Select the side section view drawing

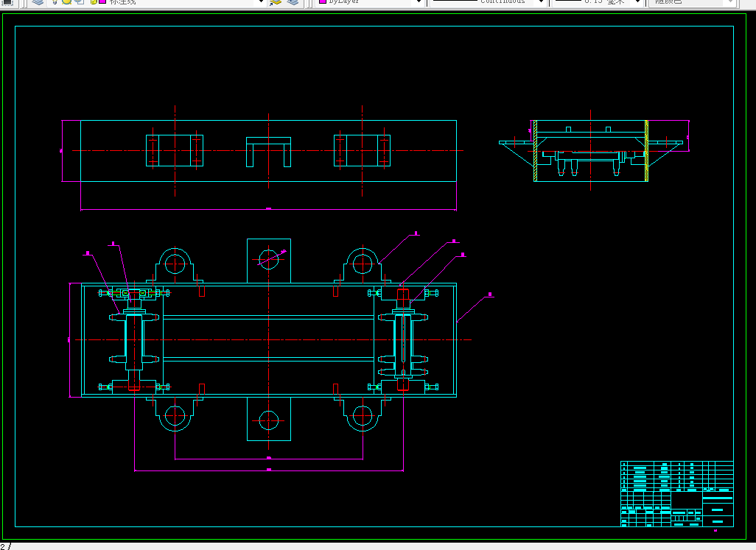pos(593,150)
